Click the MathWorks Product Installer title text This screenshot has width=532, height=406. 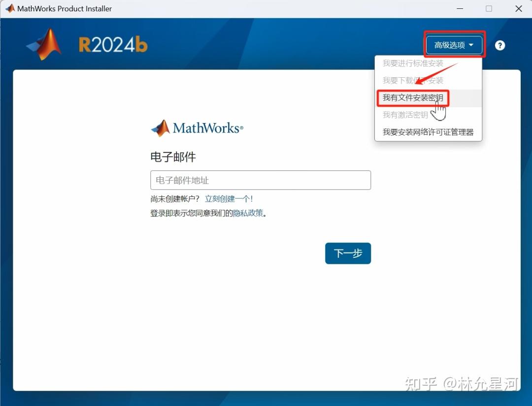65,8
